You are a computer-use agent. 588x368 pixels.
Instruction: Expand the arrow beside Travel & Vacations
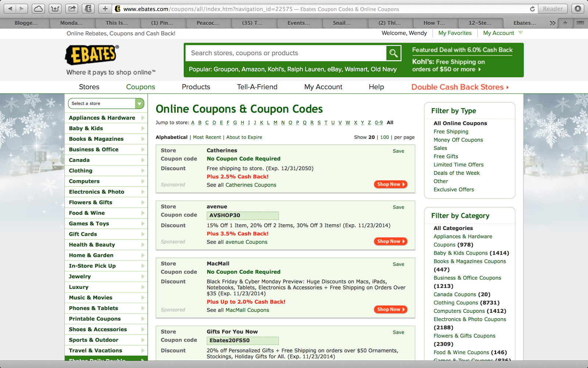pyautogui.click(x=143, y=351)
